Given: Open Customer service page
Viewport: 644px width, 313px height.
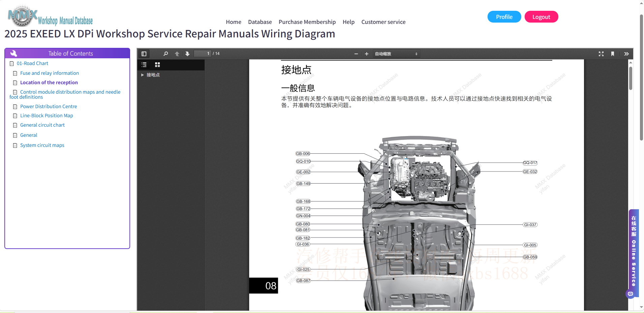Looking at the screenshot, I should [383, 22].
